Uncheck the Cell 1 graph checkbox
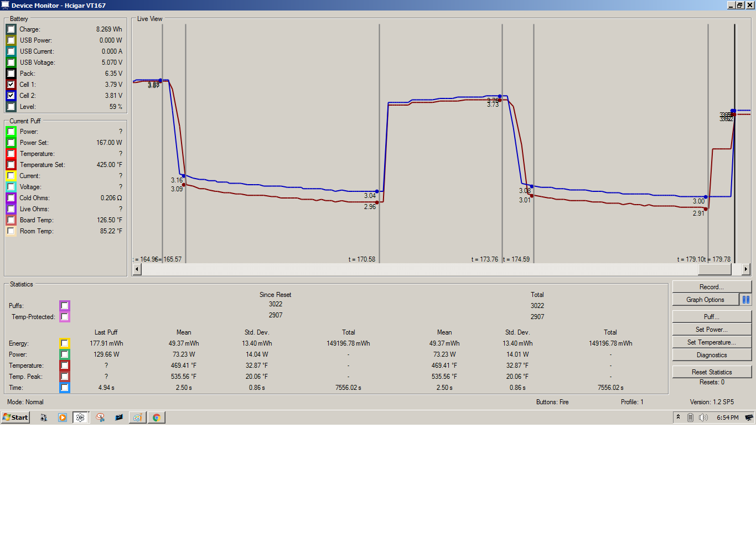This screenshot has height=553, width=756. (11, 85)
